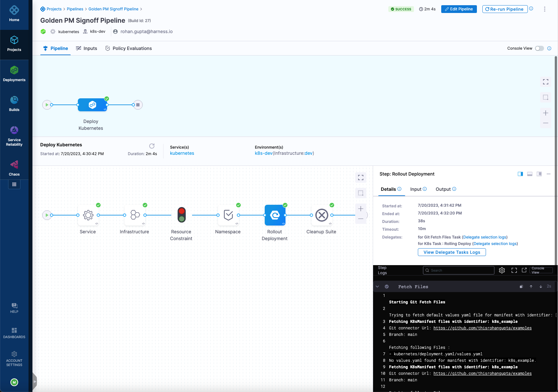Select the Rollout Deployment step node

coord(275,215)
